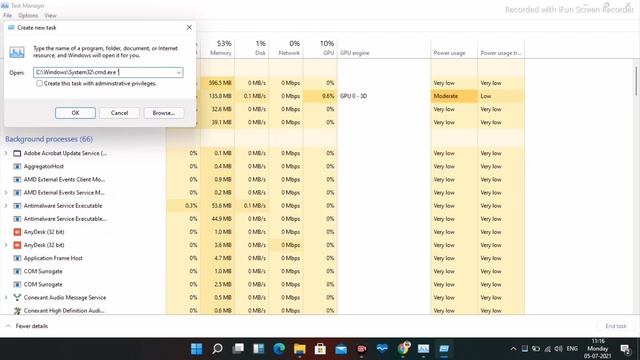The image size is (640, 360).
Task: Open the Options menu in Task Manager
Action: click(x=28, y=16)
